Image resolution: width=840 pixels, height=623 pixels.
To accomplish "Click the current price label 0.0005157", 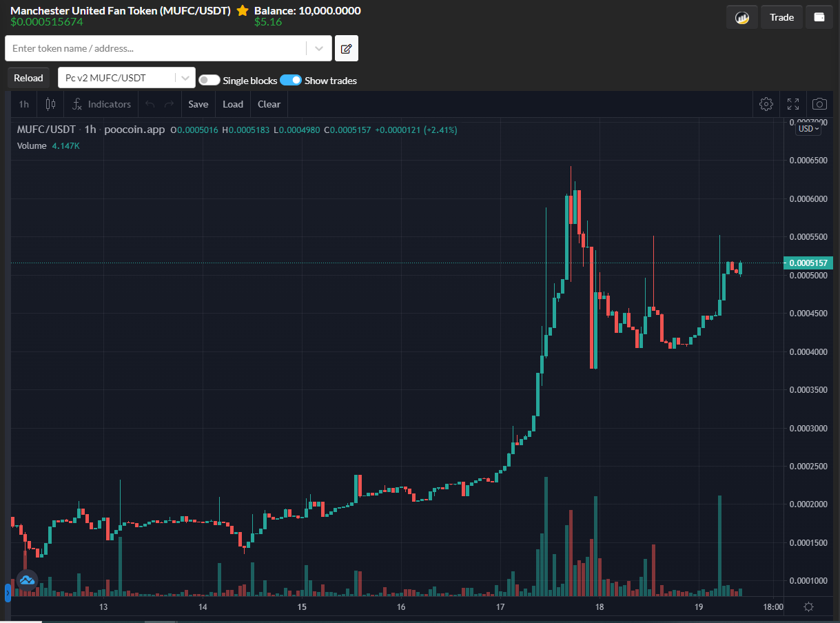I will 809,263.
